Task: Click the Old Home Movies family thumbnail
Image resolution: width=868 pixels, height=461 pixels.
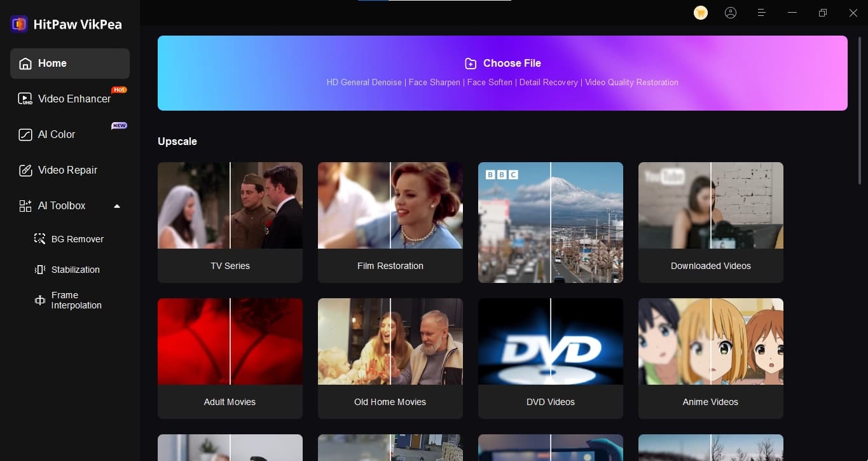Action: click(390, 341)
